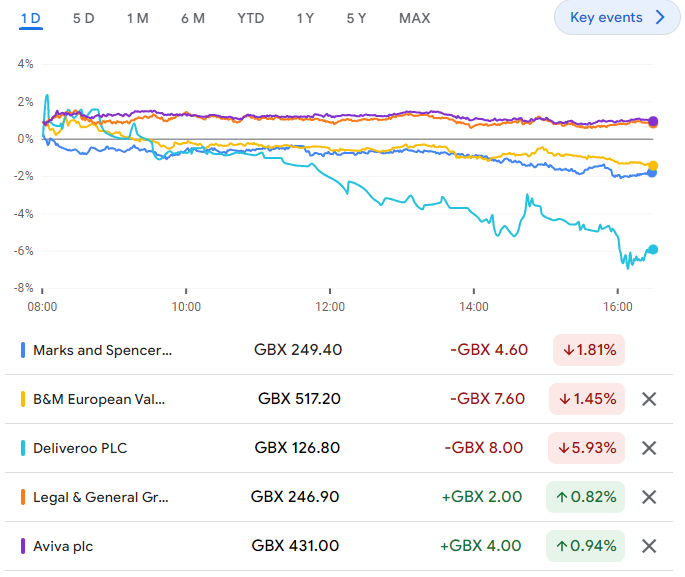The width and height of the screenshot is (685, 577).
Task: Click yellow B&M endpoint dot on chart
Action: pos(653,166)
